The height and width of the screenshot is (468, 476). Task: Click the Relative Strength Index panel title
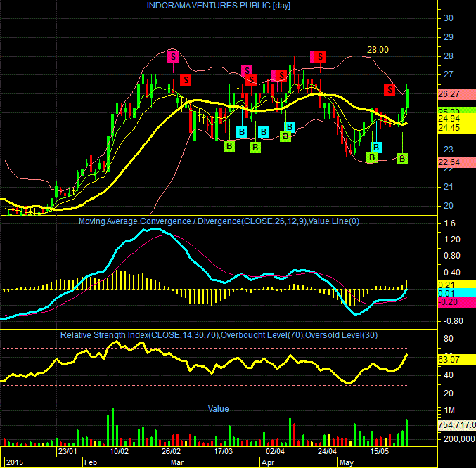[x=219, y=335]
